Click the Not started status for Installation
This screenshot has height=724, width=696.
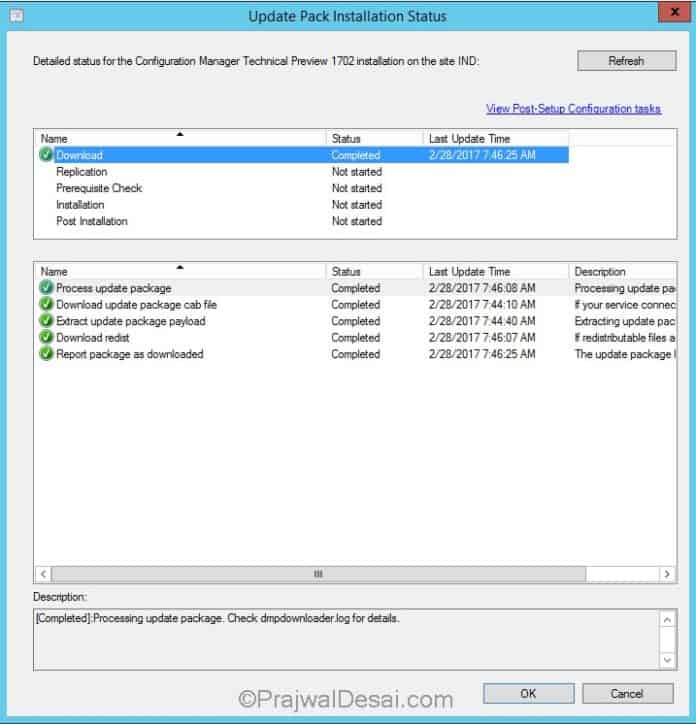(x=357, y=205)
